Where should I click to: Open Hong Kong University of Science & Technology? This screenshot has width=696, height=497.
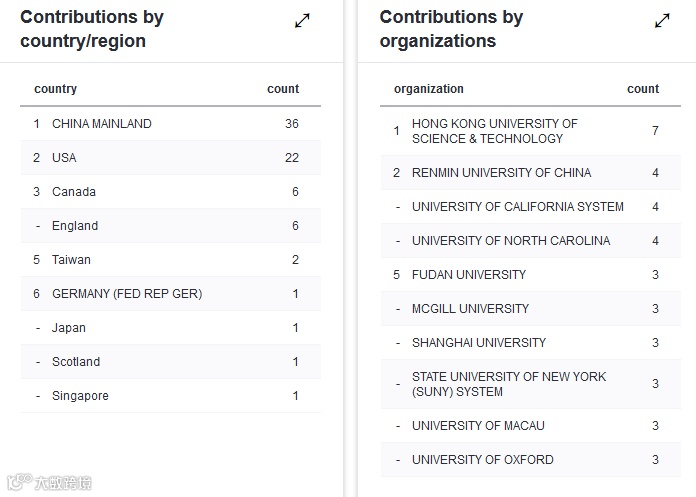pyautogui.click(x=494, y=131)
